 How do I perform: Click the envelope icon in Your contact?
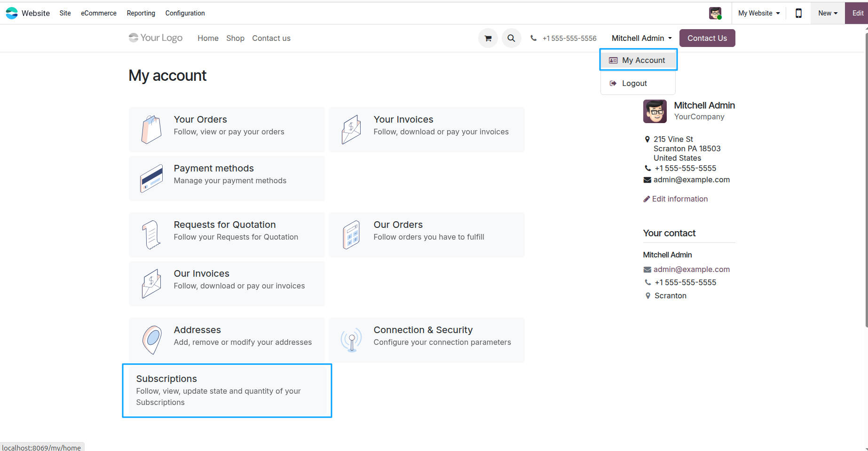tap(647, 270)
